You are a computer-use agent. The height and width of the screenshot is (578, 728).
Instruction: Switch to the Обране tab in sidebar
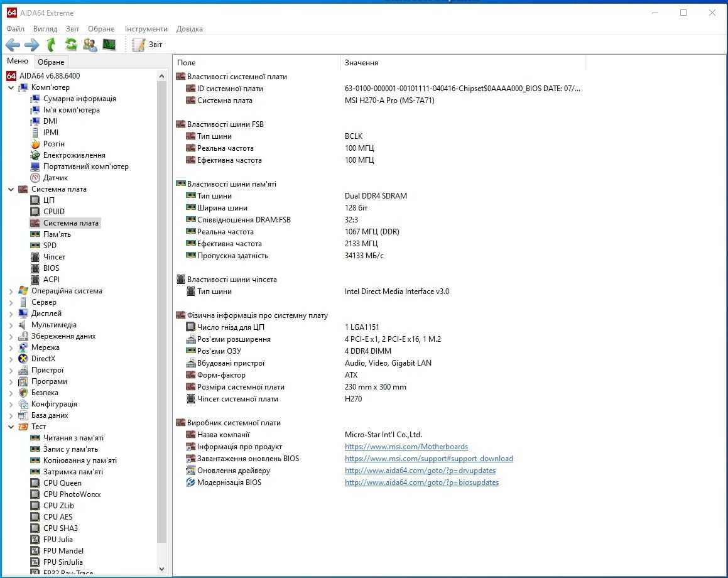click(x=51, y=62)
